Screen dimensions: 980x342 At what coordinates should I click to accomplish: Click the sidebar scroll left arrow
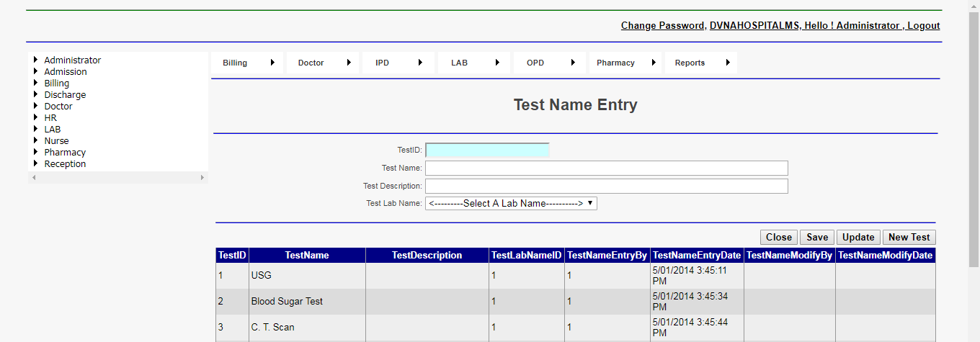(x=34, y=177)
